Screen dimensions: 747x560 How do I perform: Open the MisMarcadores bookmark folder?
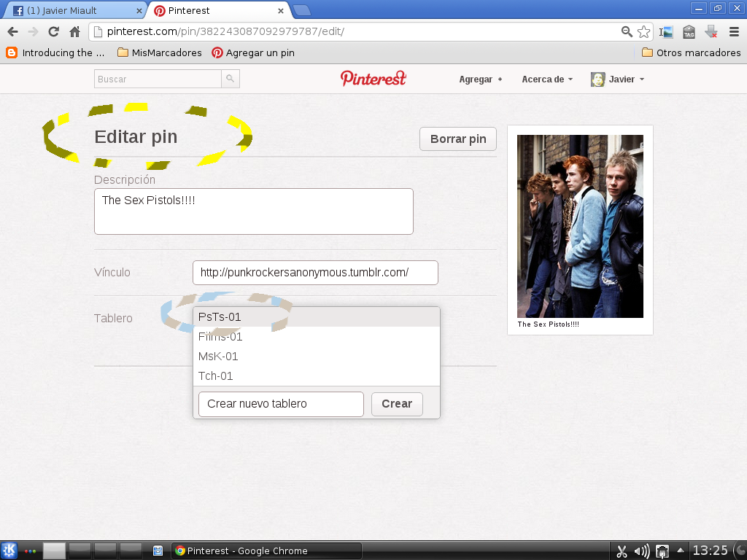coord(160,52)
